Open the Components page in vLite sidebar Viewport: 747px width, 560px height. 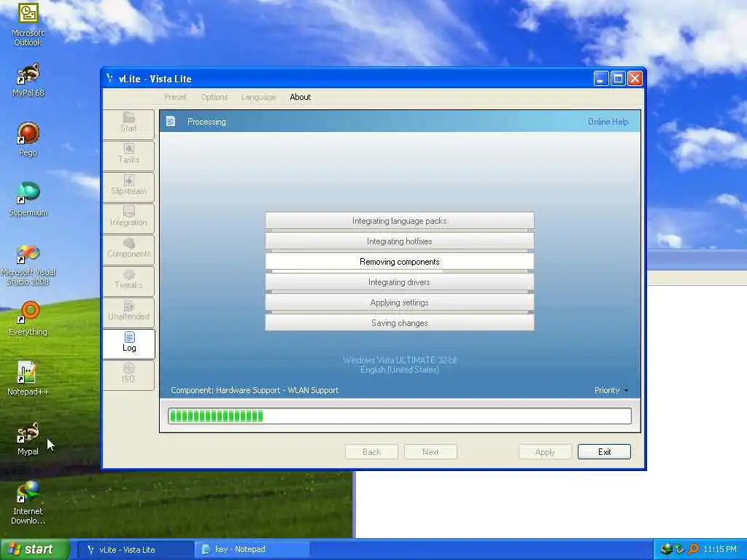128,249
